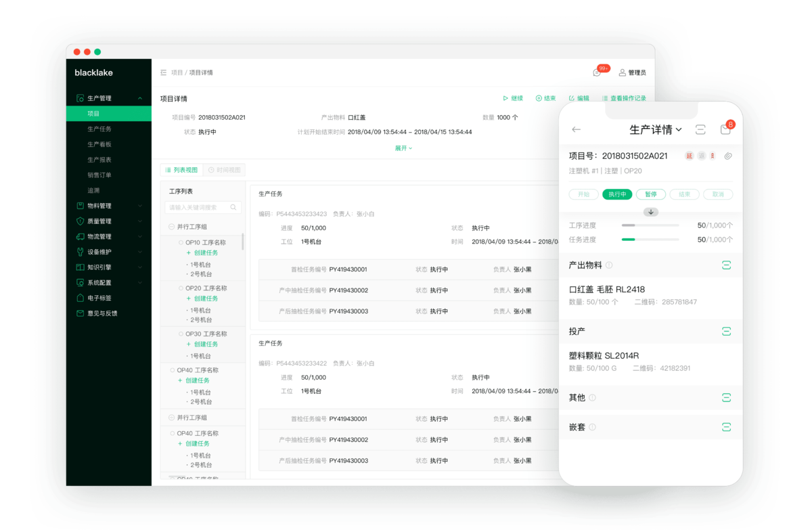Collapse the 生产管理 menu chevron

(140, 98)
